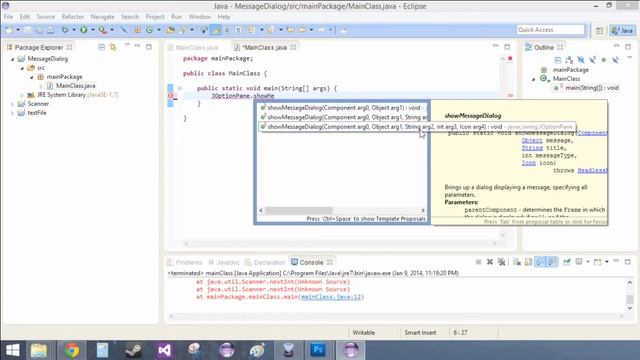Toggle show console on standard error change
This screenshot has height=360, width=640.
552,262
